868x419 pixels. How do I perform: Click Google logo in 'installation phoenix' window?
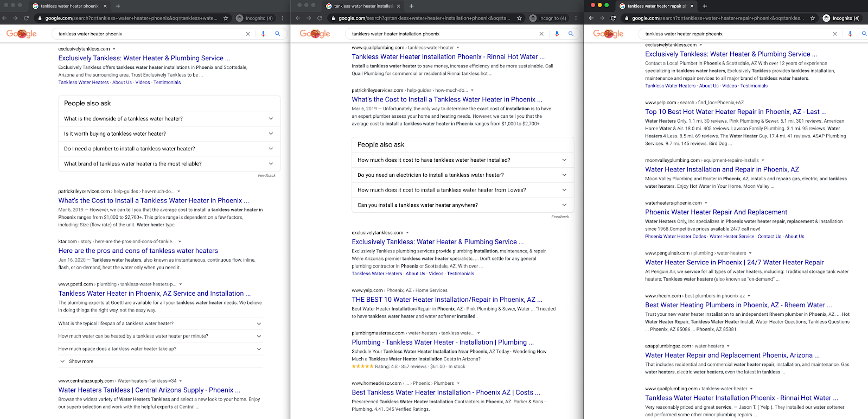[x=315, y=34]
